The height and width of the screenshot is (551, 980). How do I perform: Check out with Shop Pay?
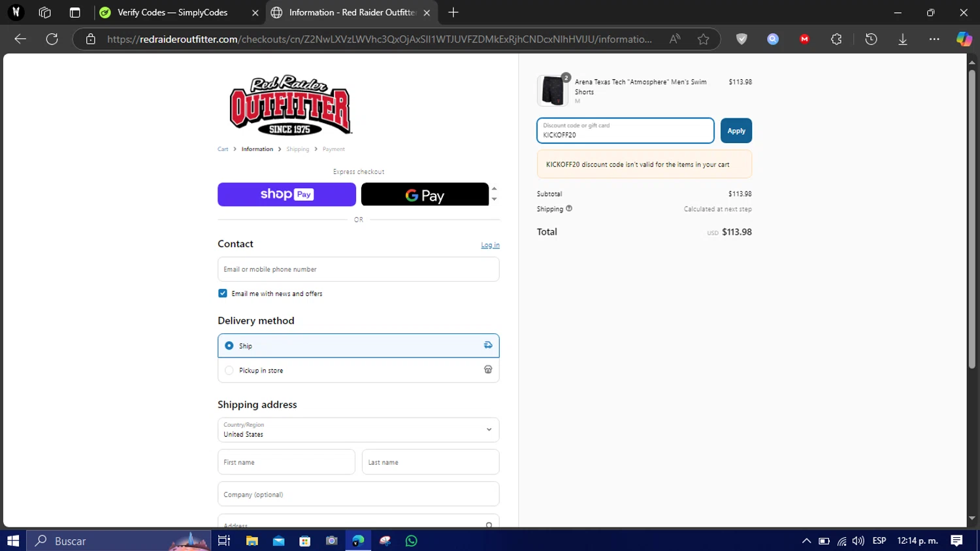pos(287,194)
